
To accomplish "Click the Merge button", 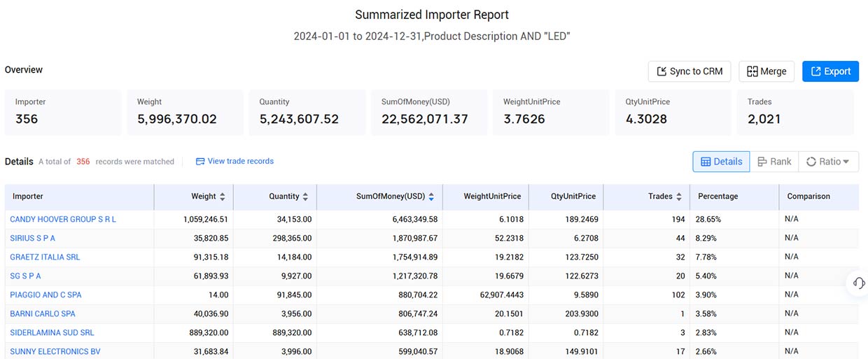I will coord(766,71).
